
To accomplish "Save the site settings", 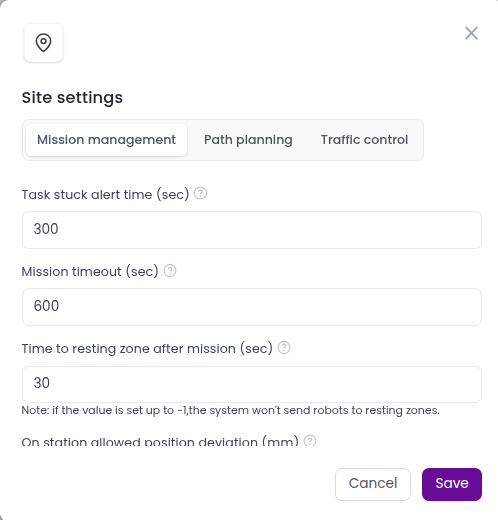I will point(452,484).
